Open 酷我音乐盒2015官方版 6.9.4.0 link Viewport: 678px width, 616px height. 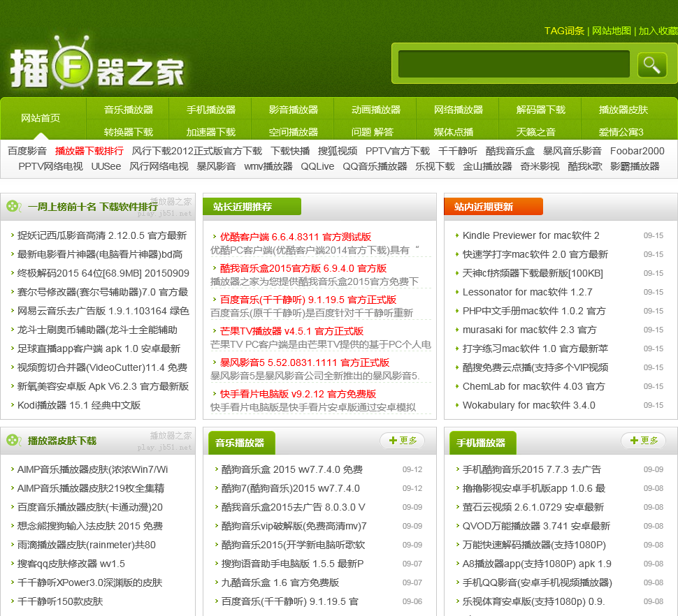(303, 268)
